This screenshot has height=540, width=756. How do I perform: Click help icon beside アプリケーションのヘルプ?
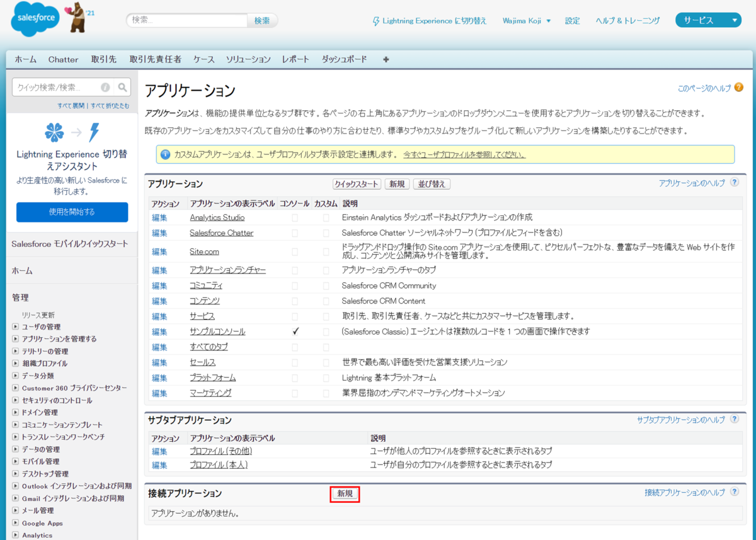(x=735, y=183)
